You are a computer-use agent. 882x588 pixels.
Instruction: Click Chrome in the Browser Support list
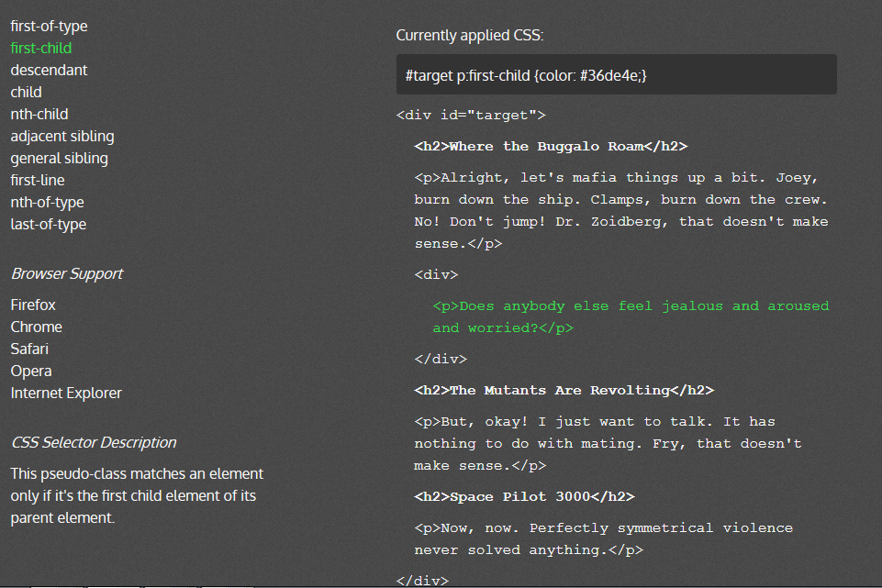click(x=37, y=327)
